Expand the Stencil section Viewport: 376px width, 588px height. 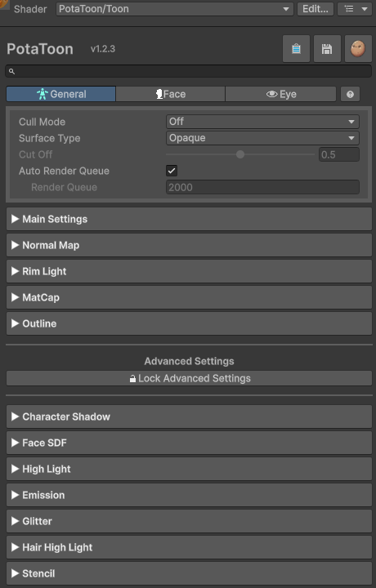(x=189, y=573)
